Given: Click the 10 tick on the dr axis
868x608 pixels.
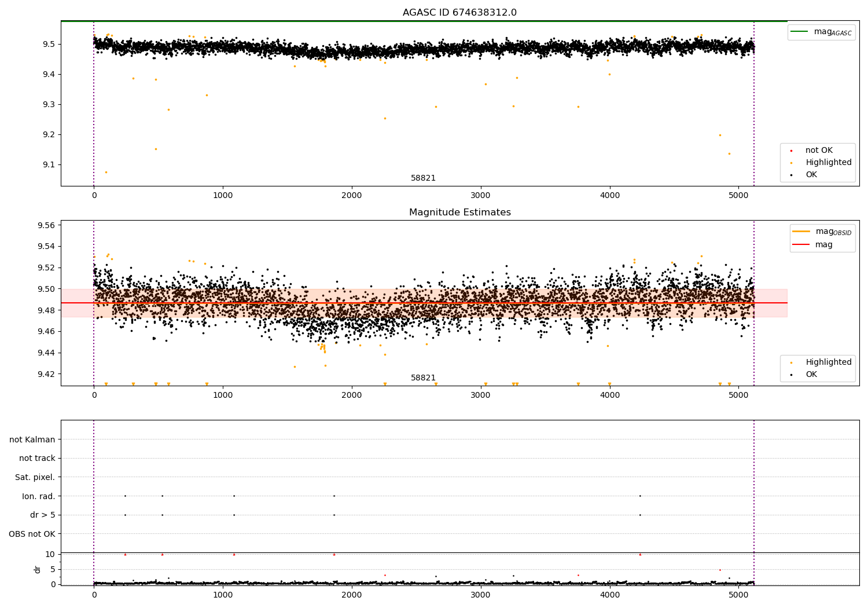Looking at the screenshot, I should (x=50, y=555).
